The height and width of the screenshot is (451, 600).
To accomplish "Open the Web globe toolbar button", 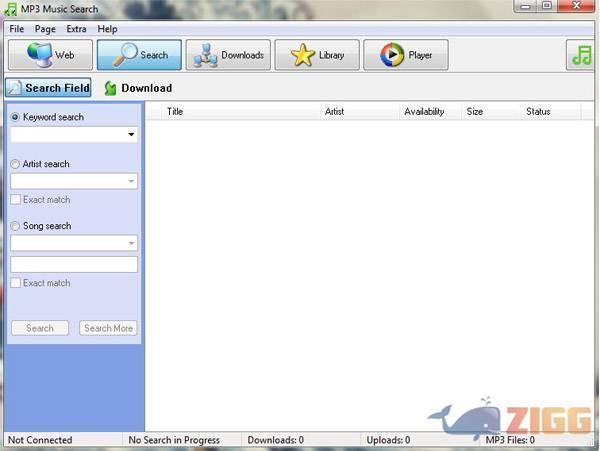I will click(x=50, y=55).
